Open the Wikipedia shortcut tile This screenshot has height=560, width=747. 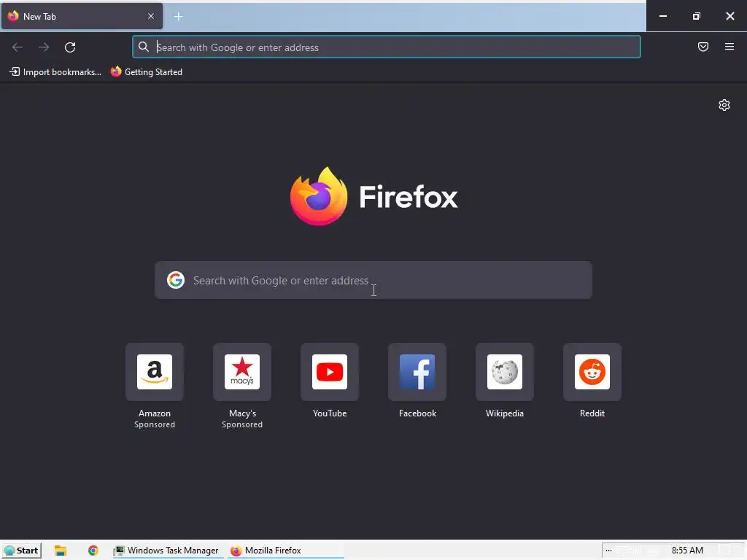[505, 372]
